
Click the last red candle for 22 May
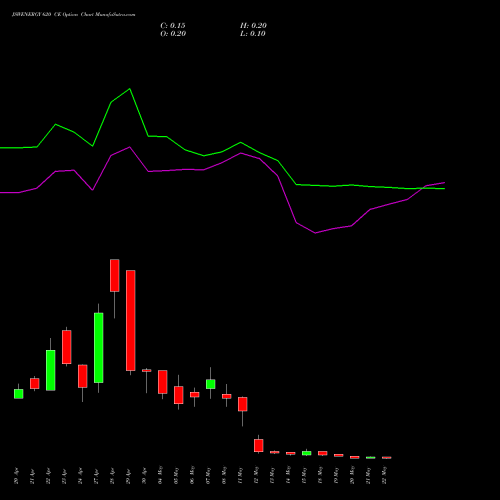point(387,458)
